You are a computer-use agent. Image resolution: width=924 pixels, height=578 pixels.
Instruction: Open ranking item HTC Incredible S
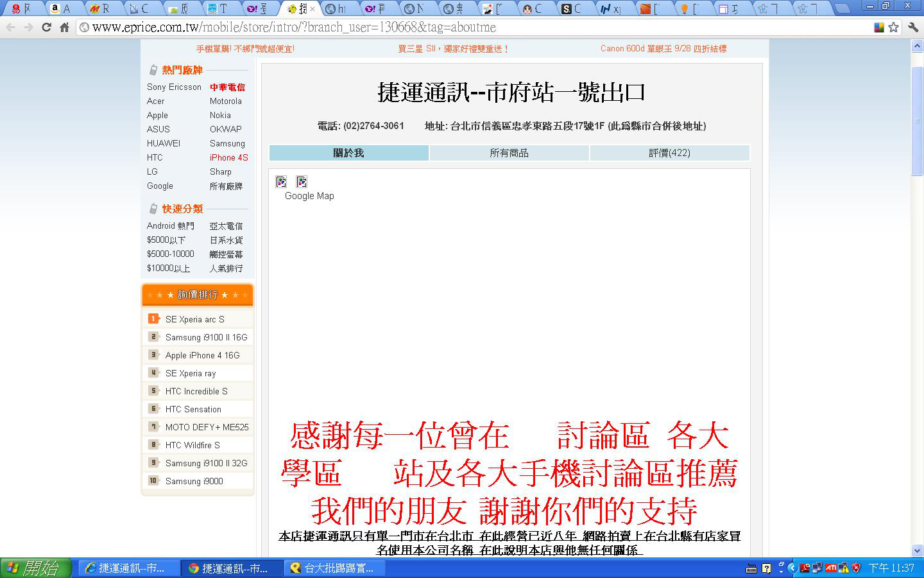tap(196, 391)
